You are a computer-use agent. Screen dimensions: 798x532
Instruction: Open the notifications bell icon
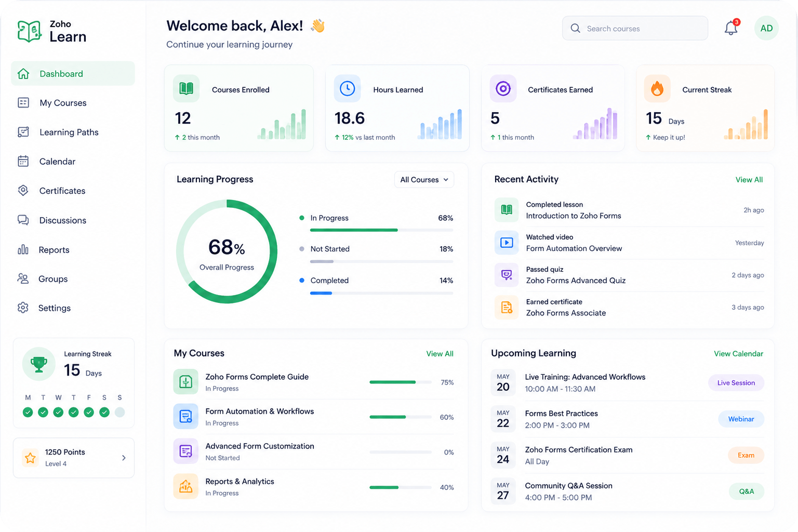pyautogui.click(x=731, y=28)
